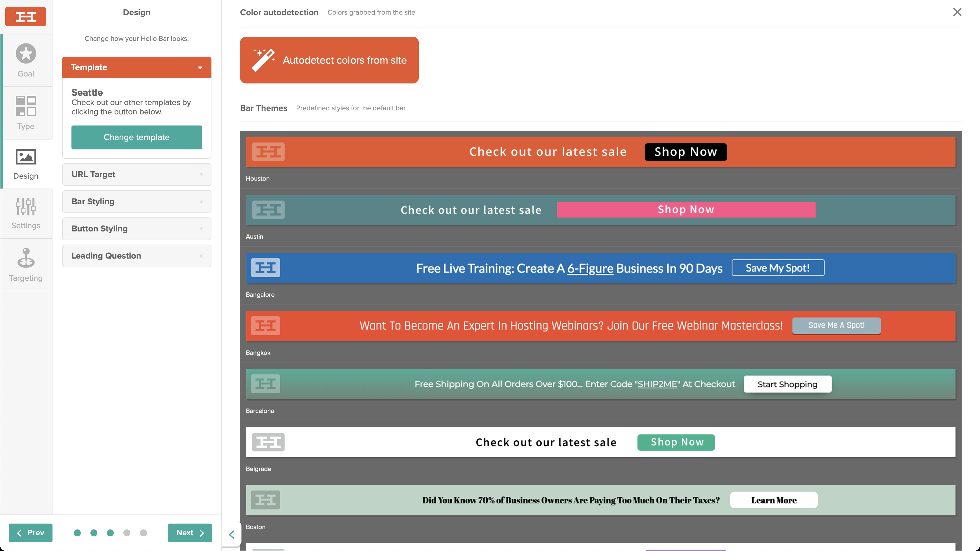Expand the URL Target section

pyautogui.click(x=136, y=175)
